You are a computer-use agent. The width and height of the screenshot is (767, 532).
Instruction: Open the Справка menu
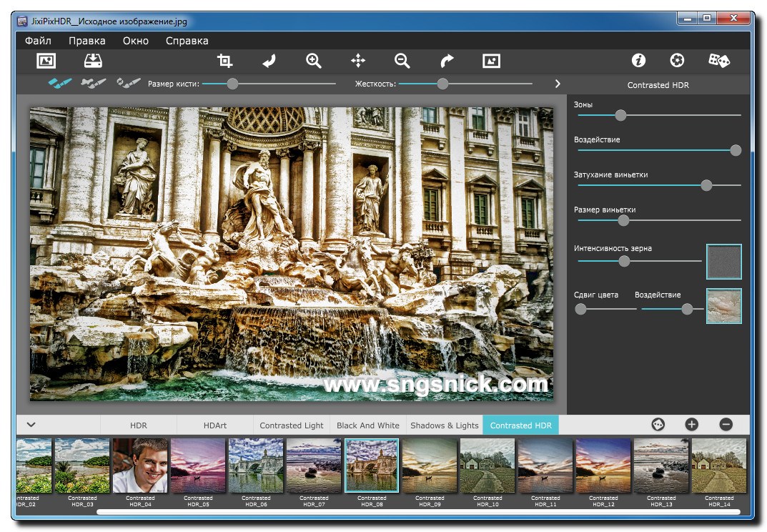187,41
